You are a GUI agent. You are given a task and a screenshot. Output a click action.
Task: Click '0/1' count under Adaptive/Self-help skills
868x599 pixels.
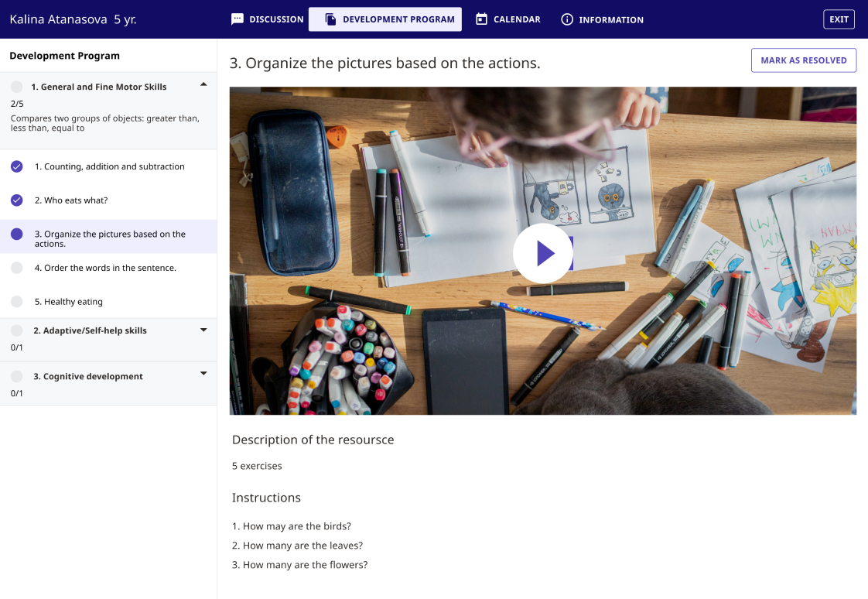(x=16, y=347)
